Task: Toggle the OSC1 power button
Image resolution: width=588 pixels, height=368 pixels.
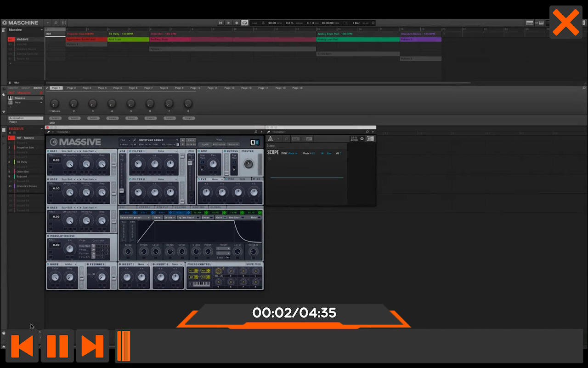Action: 48,151
